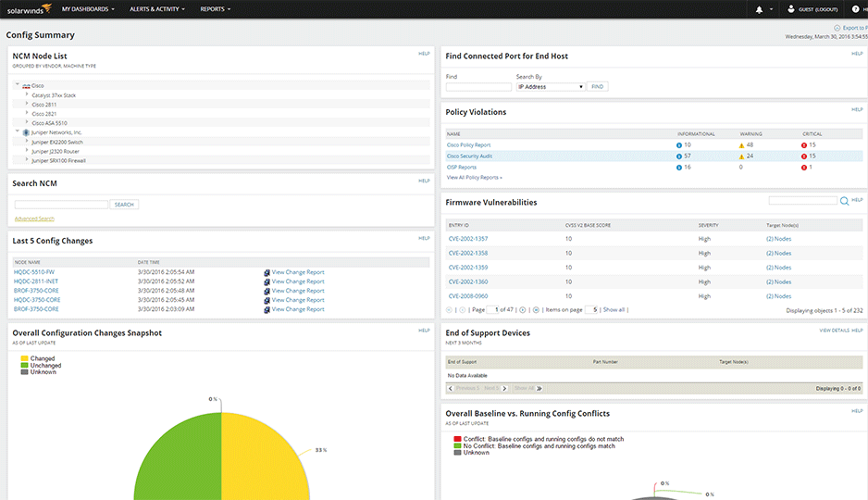Click Help in Policy Violations panel

click(857, 109)
